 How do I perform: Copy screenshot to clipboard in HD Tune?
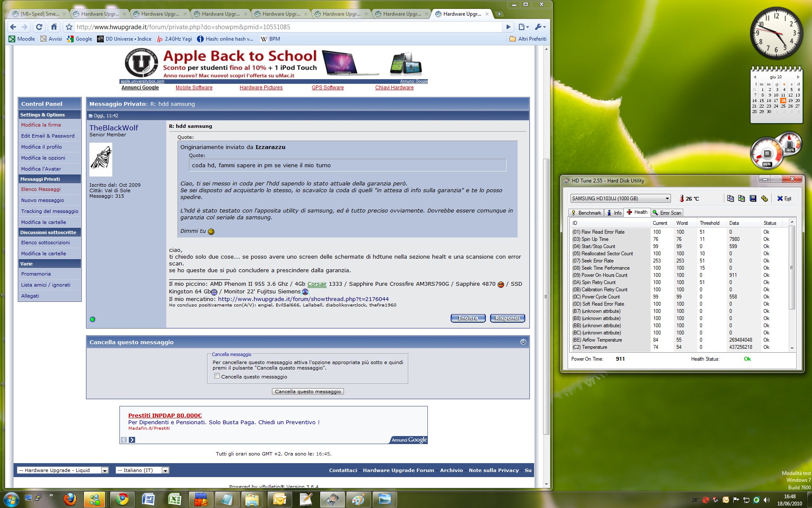(741, 198)
